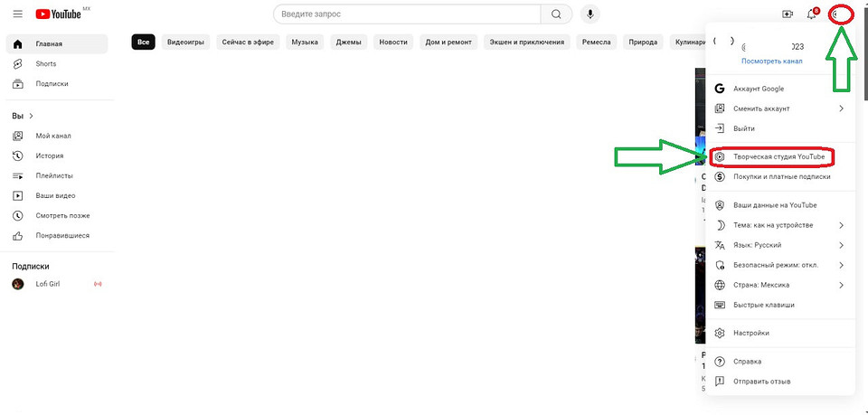Open Restricted mode setting: off
Image resolution: width=868 pixels, height=415 pixels.
pyautogui.click(x=777, y=266)
